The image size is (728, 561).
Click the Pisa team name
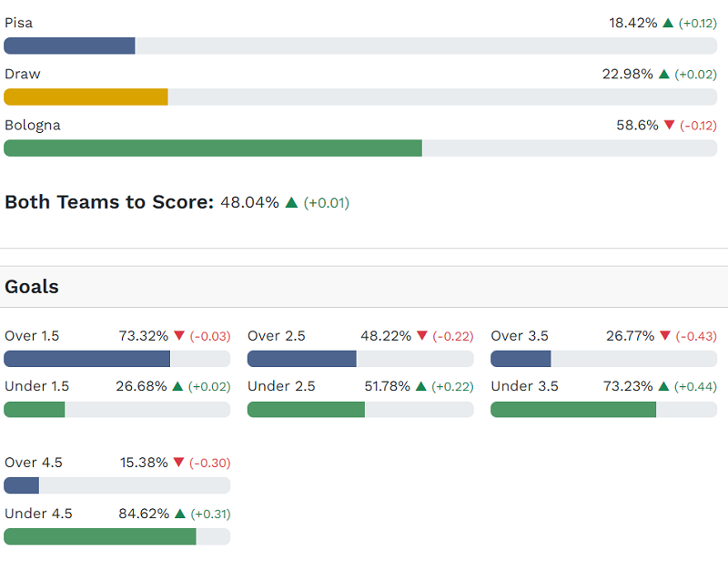[x=19, y=23]
